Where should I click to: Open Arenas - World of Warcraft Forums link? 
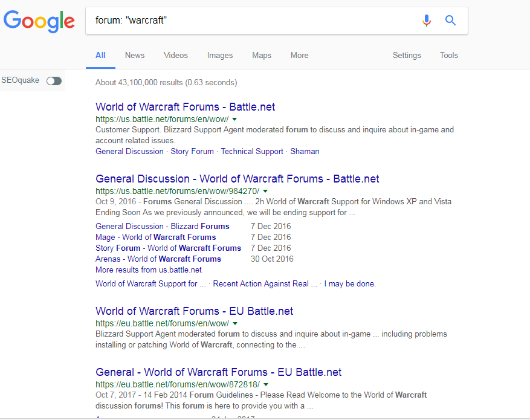coord(158,259)
